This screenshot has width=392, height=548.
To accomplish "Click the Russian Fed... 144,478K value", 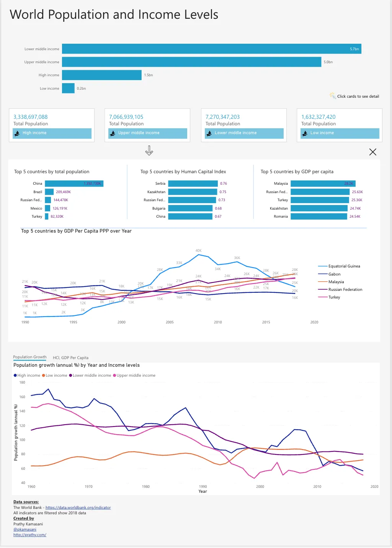I will coord(61,200).
